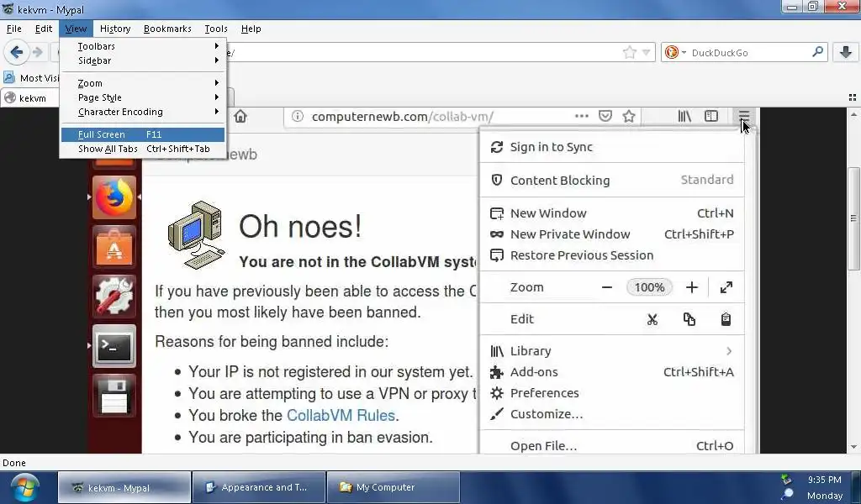Open the Edit menu in menu bar
Image resolution: width=861 pixels, height=504 pixels.
[44, 29]
